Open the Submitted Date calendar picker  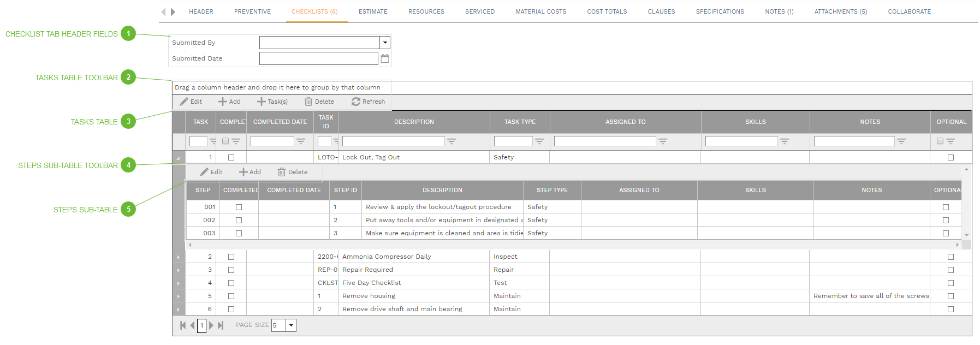[x=385, y=58]
